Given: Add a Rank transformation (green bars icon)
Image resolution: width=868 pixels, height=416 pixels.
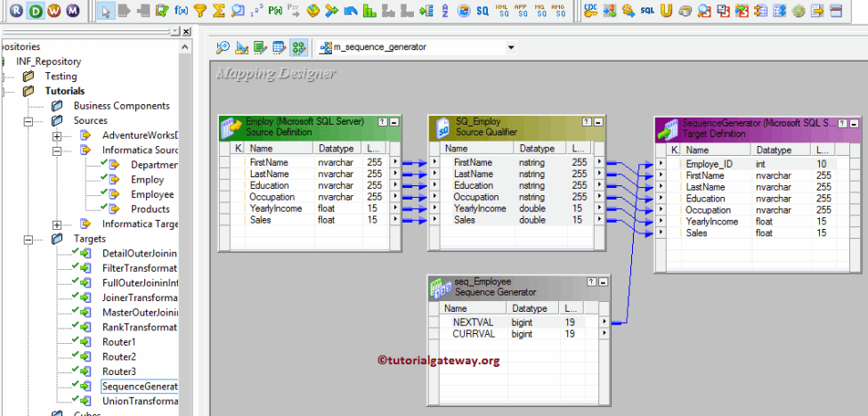Looking at the screenshot, I should (x=369, y=10).
